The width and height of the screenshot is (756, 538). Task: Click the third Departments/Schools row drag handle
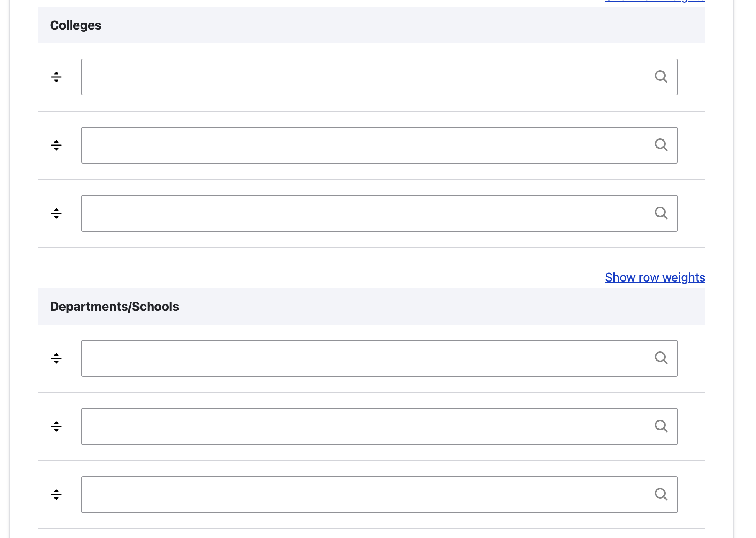click(x=56, y=495)
